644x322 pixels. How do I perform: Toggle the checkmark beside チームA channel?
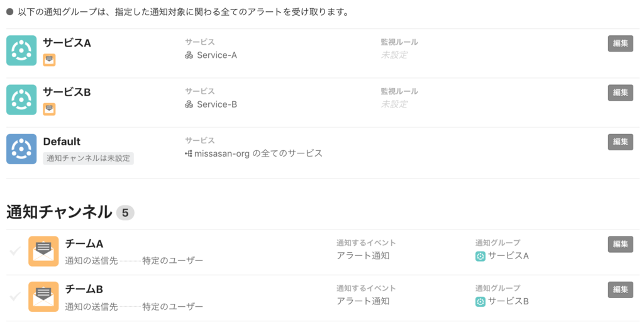point(15,252)
